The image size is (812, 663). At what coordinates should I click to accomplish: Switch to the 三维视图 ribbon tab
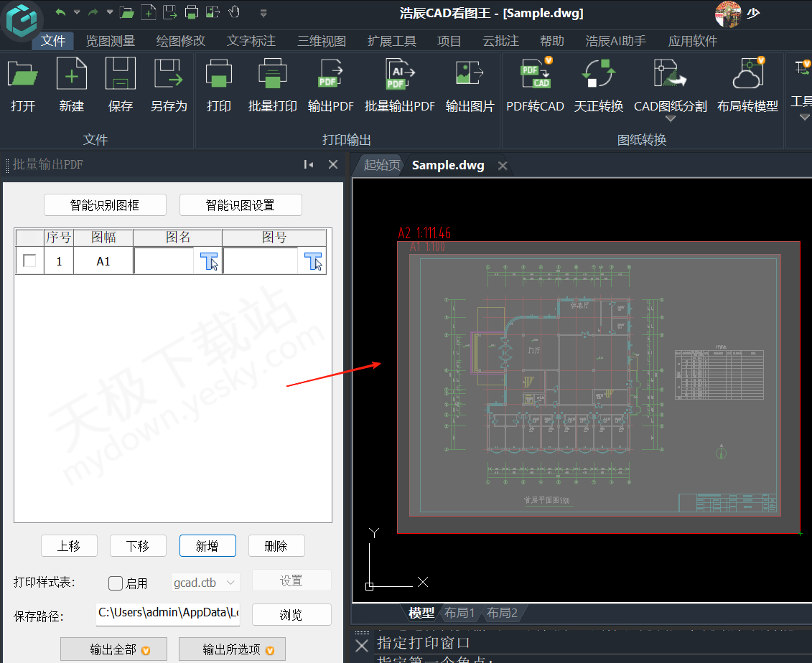(322, 41)
